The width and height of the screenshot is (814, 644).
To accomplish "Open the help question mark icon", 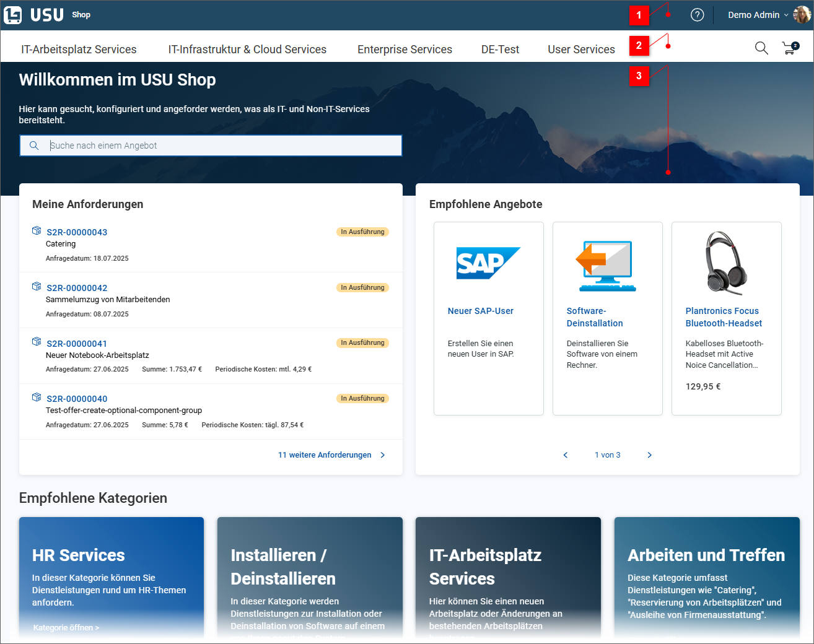I will 697,15.
